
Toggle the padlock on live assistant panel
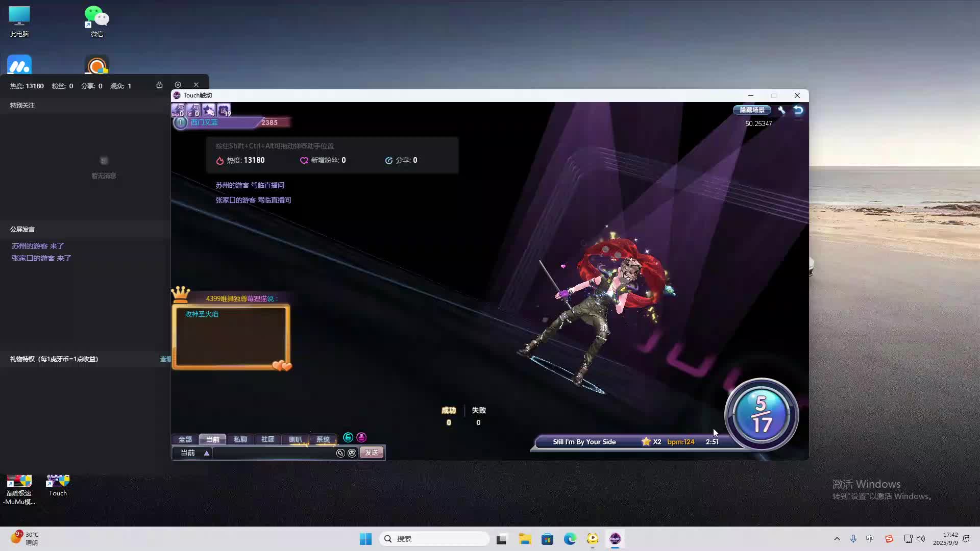[159, 85]
